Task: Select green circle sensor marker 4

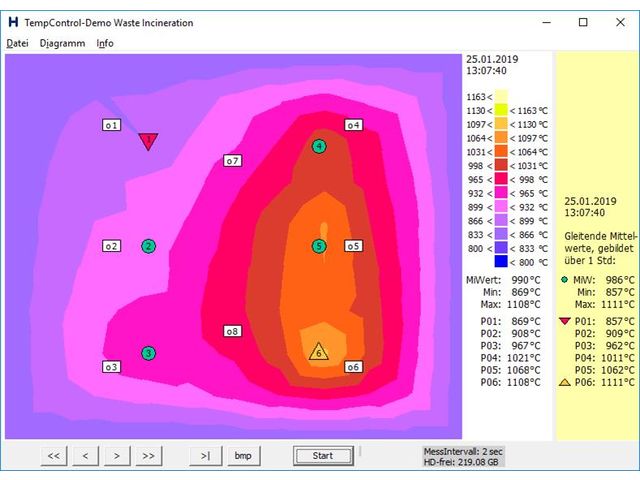Action: pos(319,146)
